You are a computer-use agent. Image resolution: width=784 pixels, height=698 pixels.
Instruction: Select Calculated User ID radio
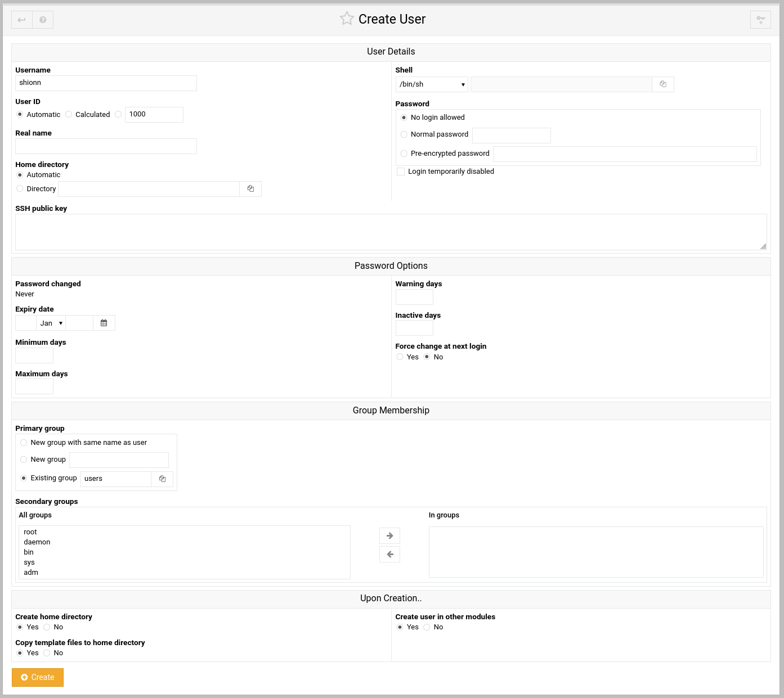tap(69, 115)
